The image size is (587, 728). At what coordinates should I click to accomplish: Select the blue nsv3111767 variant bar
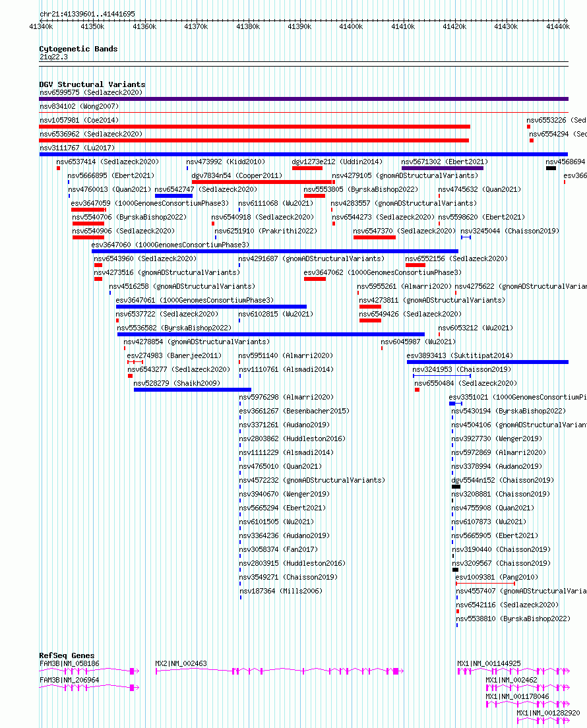[x=303, y=154]
